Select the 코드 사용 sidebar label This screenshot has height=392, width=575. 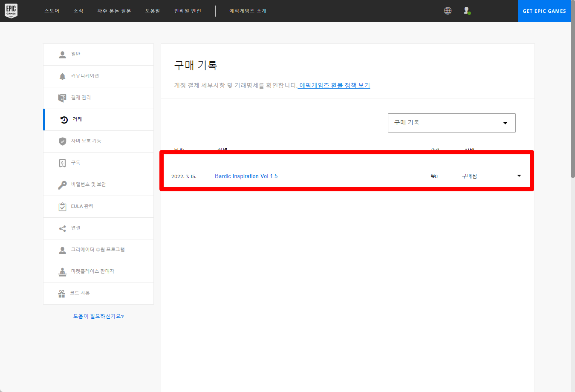pyautogui.click(x=80, y=293)
